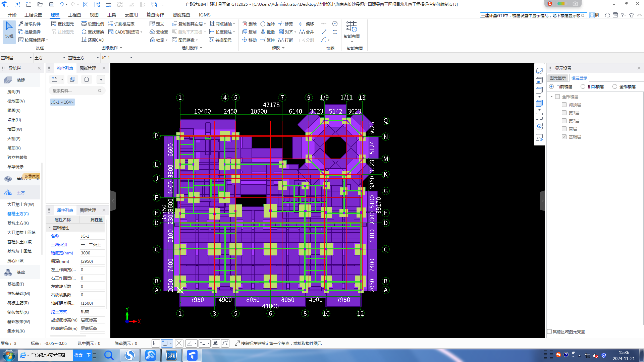Click the save icon in title bar
The height and width of the screenshot is (362, 644).
pyautogui.click(x=51, y=4)
